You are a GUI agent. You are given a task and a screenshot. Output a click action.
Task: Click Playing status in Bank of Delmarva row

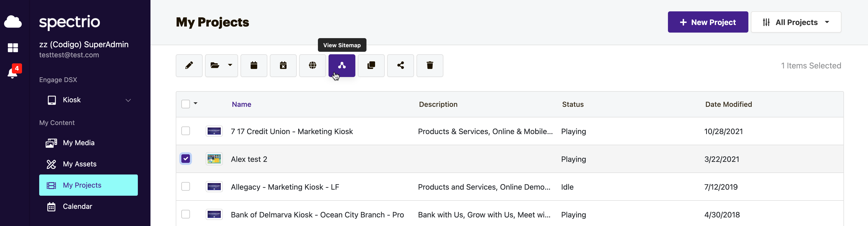point(574,215)
